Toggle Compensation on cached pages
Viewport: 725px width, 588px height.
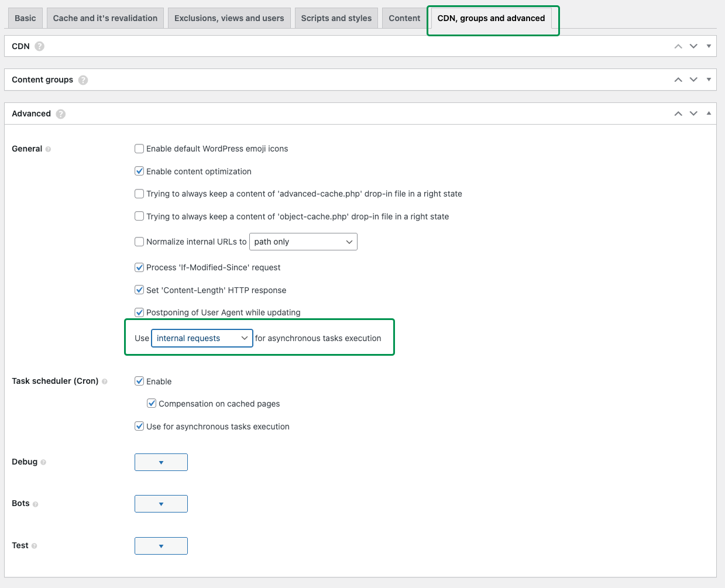[x=152, y=404]
